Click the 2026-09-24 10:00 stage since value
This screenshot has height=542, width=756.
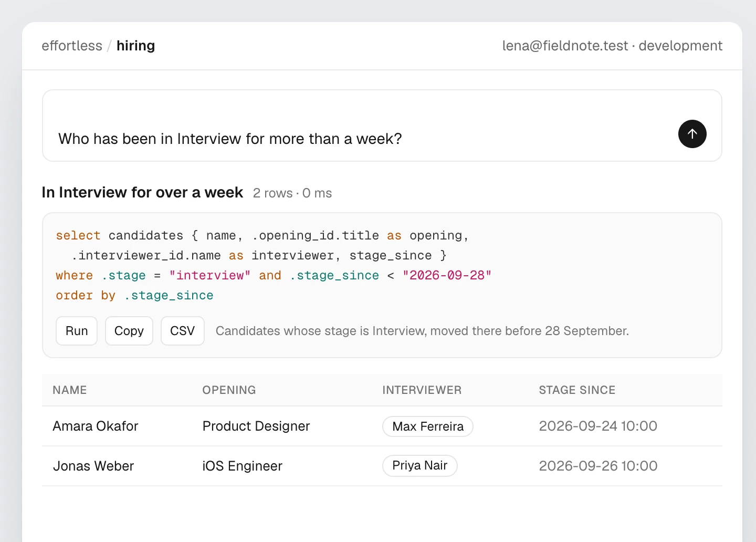click(598, 426)
